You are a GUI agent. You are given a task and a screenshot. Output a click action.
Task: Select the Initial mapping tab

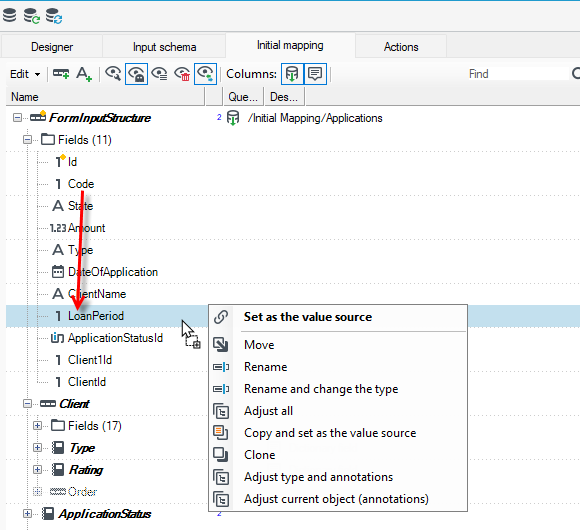click(x=290, y=45)
